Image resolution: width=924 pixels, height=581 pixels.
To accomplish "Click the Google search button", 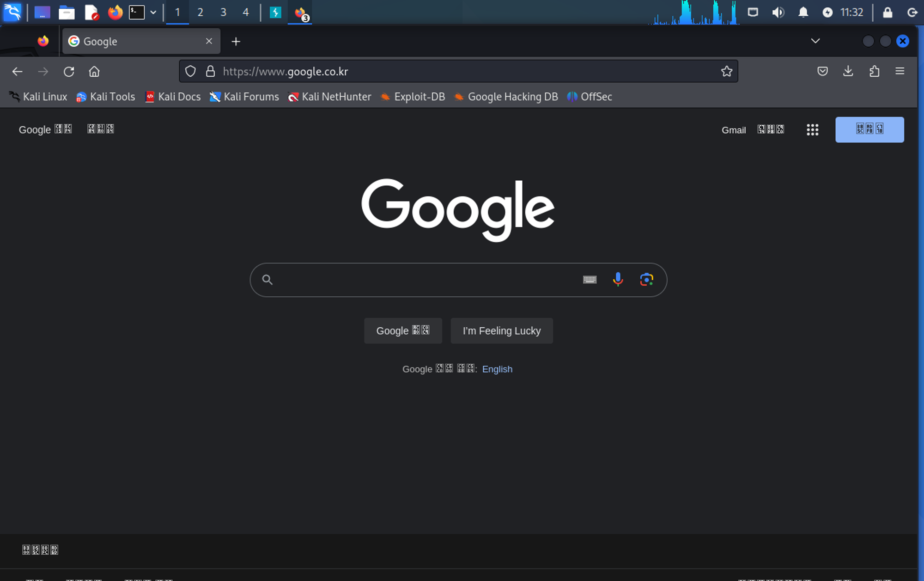I will 403,330.
